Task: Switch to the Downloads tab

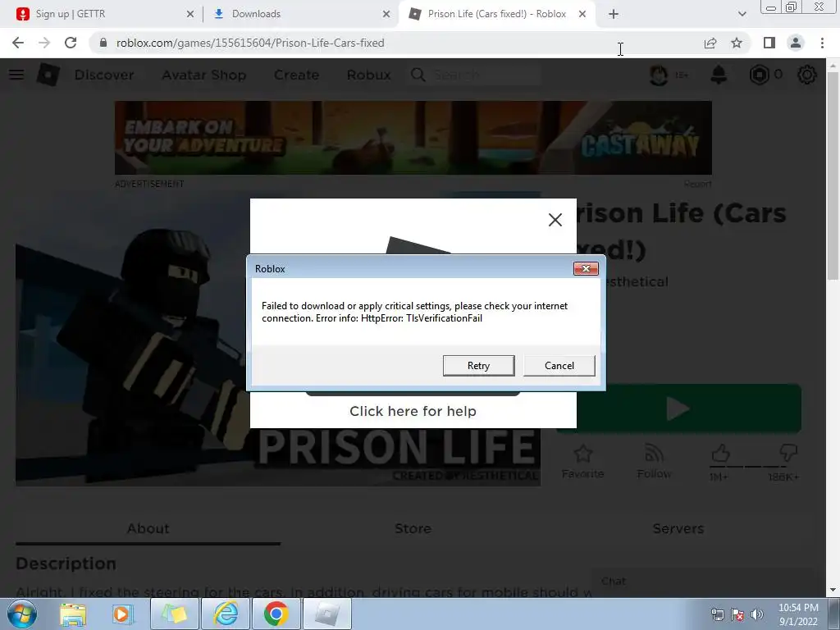Action: tap(300, 14)
